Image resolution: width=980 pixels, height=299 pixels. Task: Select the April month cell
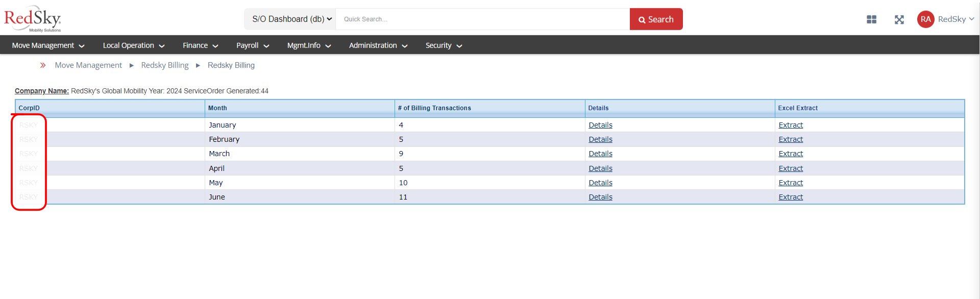click(x=300, y=168)
